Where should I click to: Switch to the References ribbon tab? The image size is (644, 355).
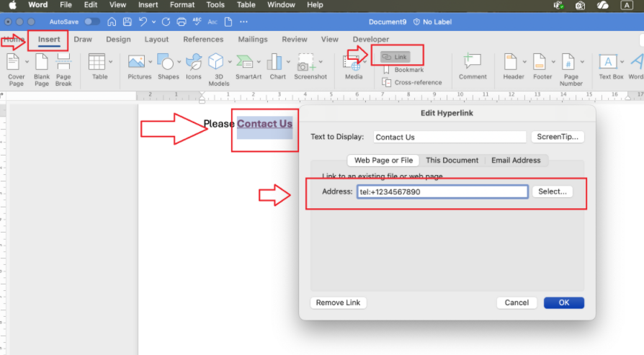click(x=203, y=40)
